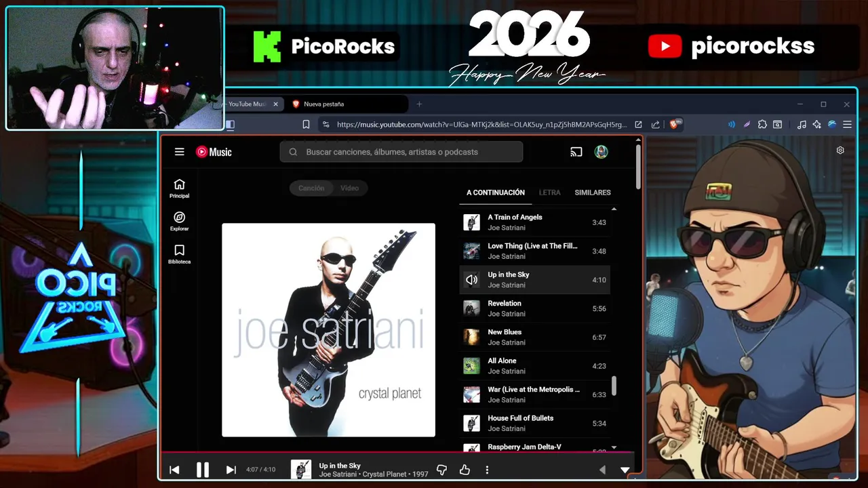The height and width of the screenshot is (488, 868).
Task: Click the page vertical scrollbar thumb
Action: tap(638, 166)
